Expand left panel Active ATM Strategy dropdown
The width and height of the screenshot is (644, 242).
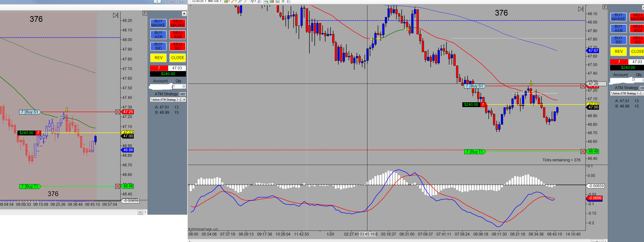click(x=184, y=99)
